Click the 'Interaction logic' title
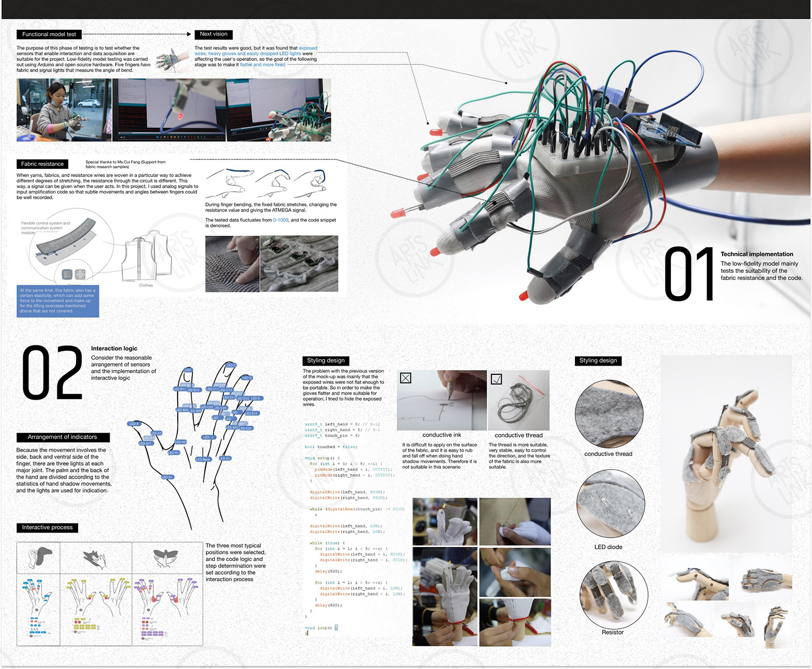 [114, 348]
